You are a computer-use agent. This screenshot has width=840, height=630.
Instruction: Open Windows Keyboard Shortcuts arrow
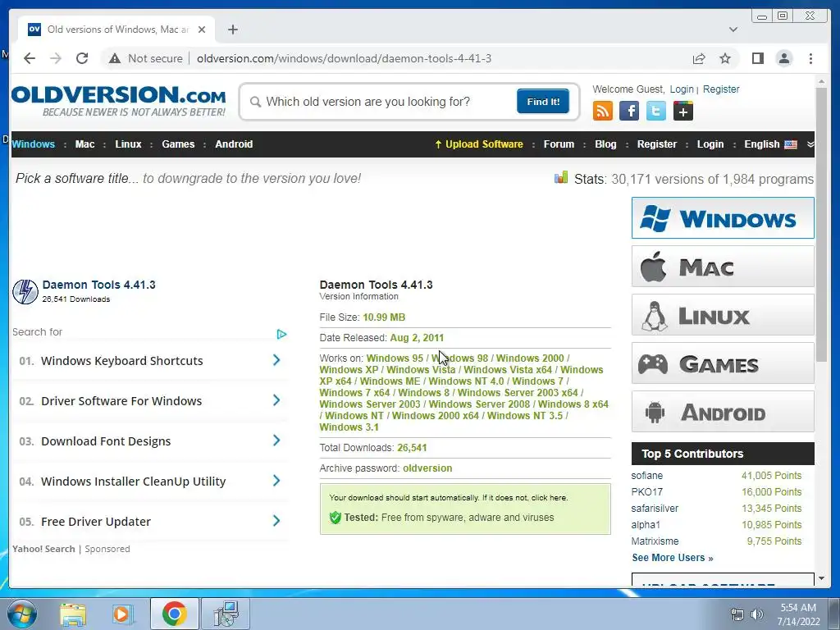click(x=276, y=360)
